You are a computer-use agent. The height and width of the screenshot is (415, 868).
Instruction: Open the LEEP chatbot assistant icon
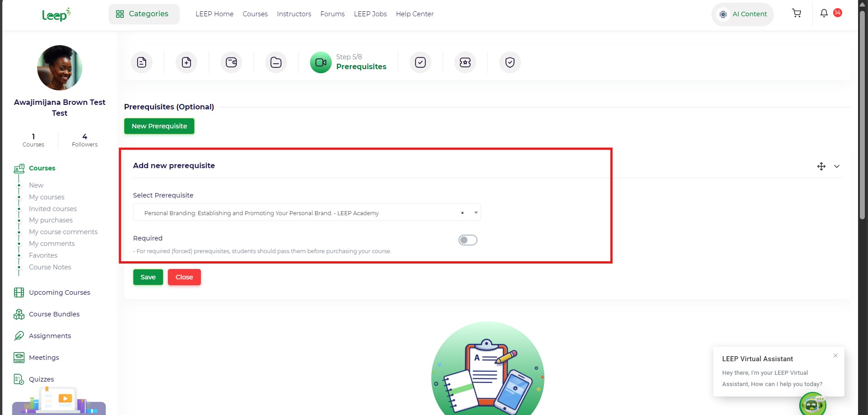tap(812, 404)
